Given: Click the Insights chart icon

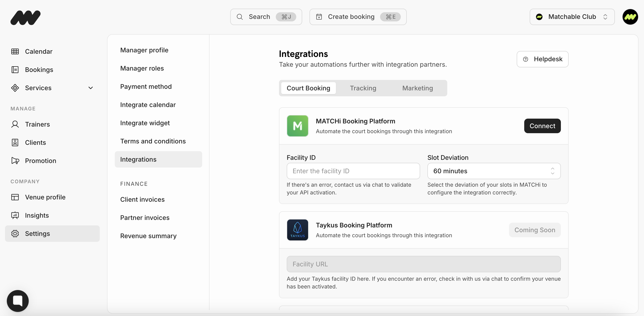Looking at the screenshot, I should click(x=15, y=215).
